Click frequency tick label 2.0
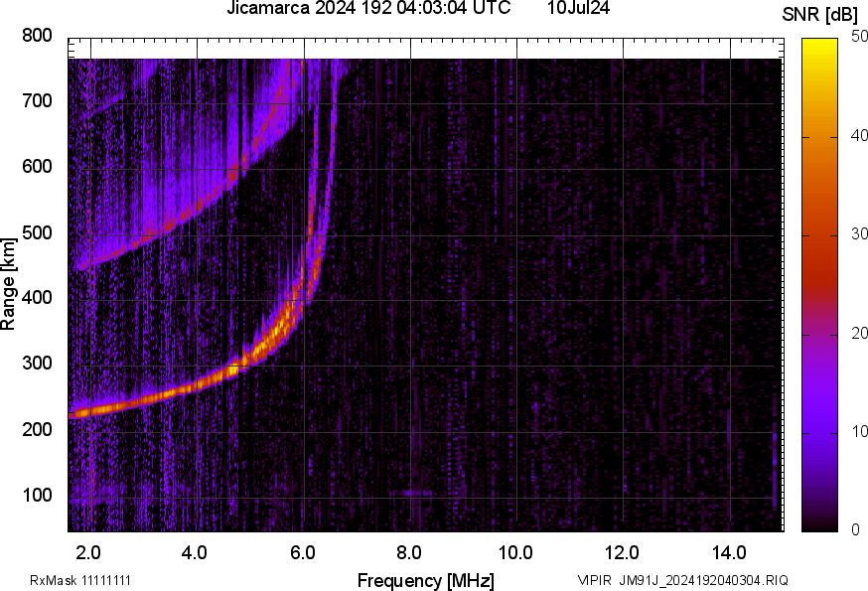This screenshot has height=591, width=868. [88, 552]
